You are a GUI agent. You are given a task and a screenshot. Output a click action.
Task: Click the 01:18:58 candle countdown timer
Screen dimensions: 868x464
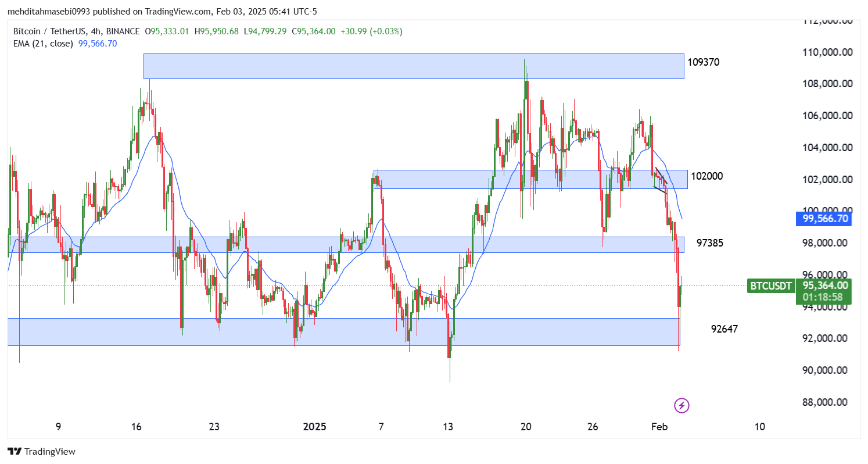822,297
